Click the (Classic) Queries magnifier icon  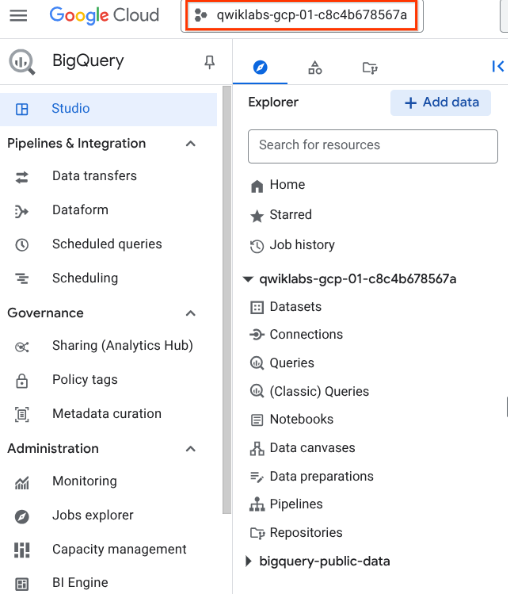tap(257, 391)
